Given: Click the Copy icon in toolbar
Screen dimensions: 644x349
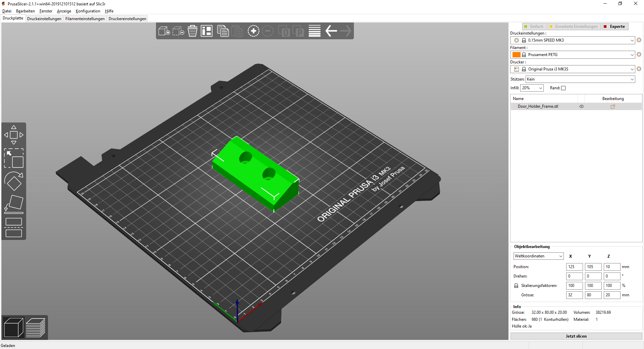Looking at the screenshot, I should click(223, 31).
